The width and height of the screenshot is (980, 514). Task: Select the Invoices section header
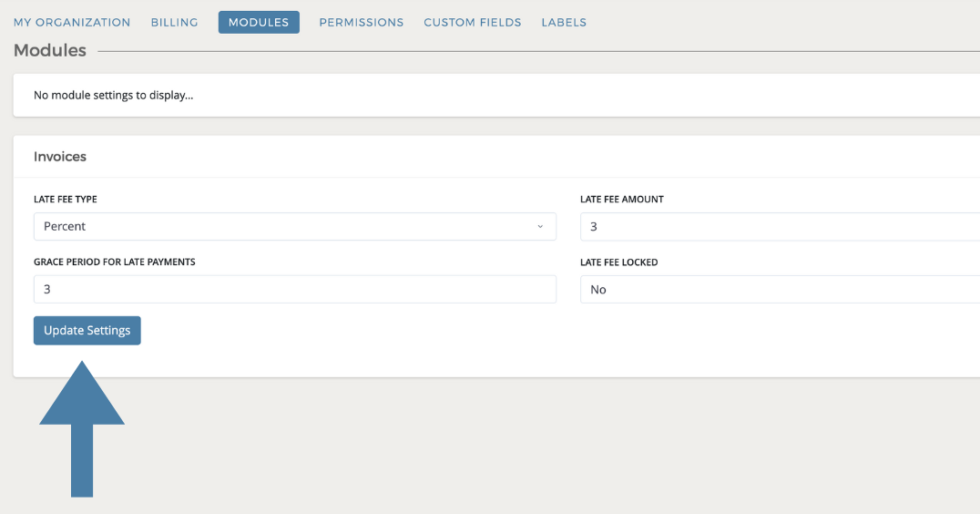click(x=60, y=157)
